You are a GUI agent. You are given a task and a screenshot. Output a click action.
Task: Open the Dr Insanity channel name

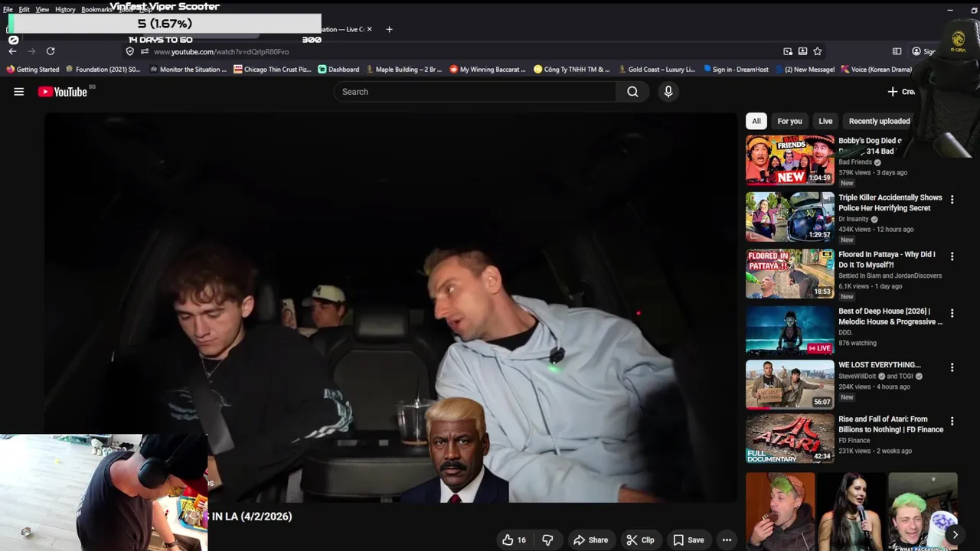coord(854,219)
